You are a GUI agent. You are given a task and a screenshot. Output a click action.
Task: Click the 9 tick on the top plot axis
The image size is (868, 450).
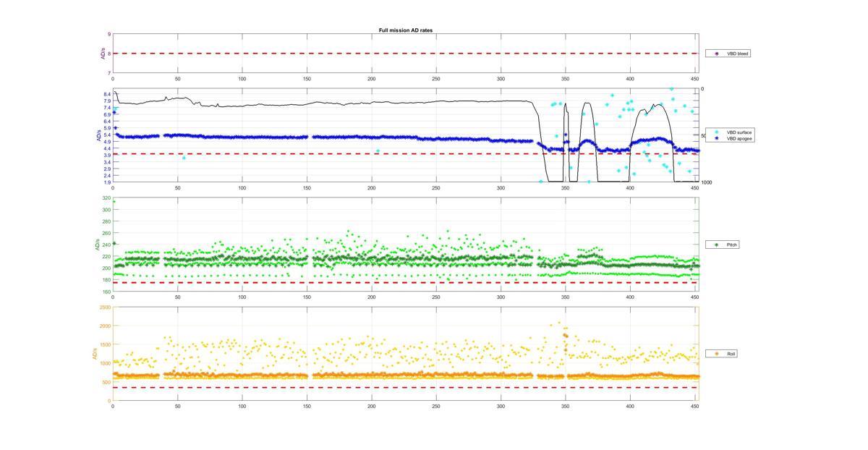(109, 34)
